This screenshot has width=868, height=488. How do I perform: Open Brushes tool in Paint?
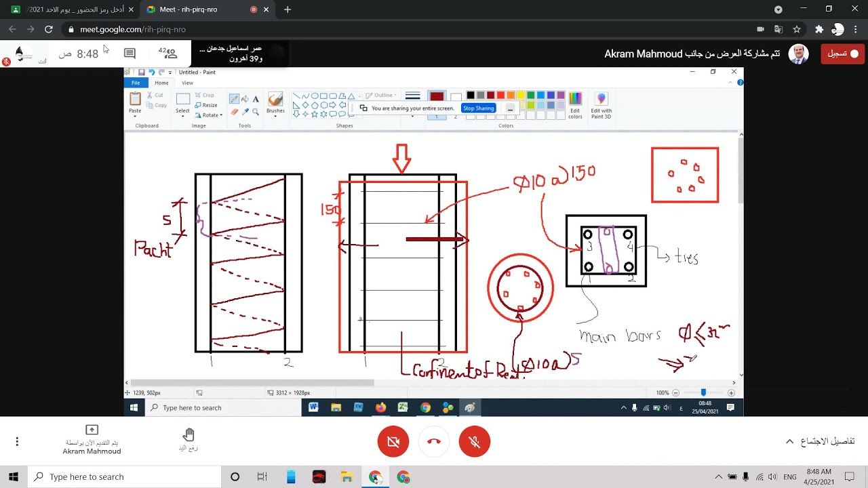(x=275, y=104)
